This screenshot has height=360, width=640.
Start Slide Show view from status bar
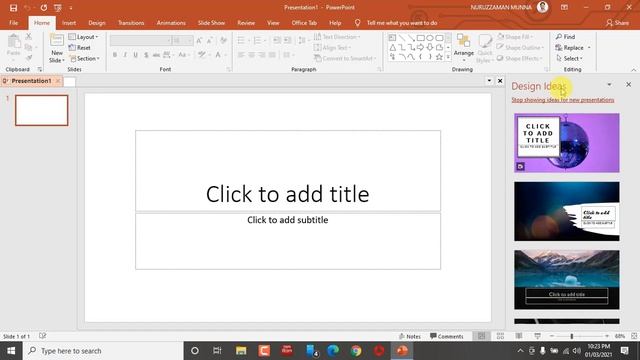pyautogui.click(x=538, y=336)
